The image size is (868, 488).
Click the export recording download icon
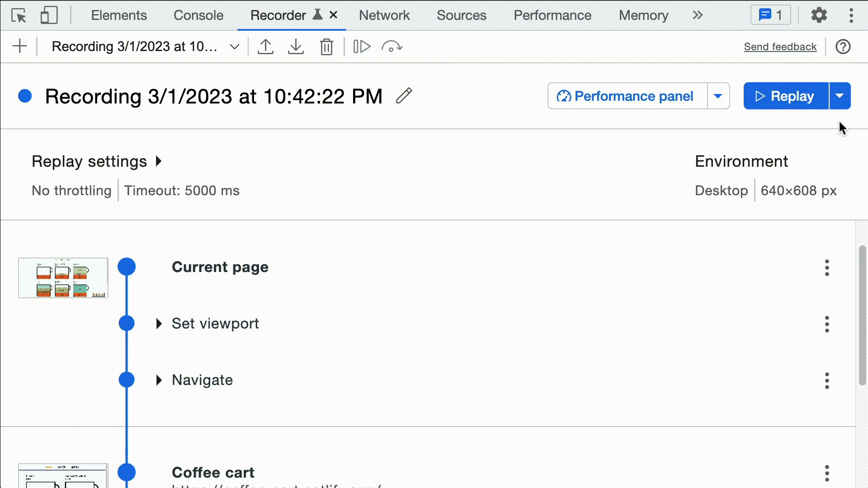click(x=295, y=47)
